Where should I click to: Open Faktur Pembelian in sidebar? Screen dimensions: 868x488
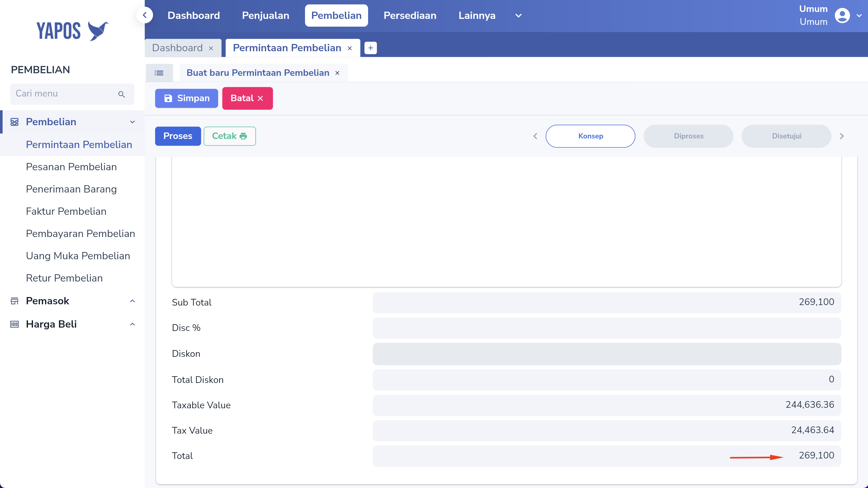pos(66,211)
